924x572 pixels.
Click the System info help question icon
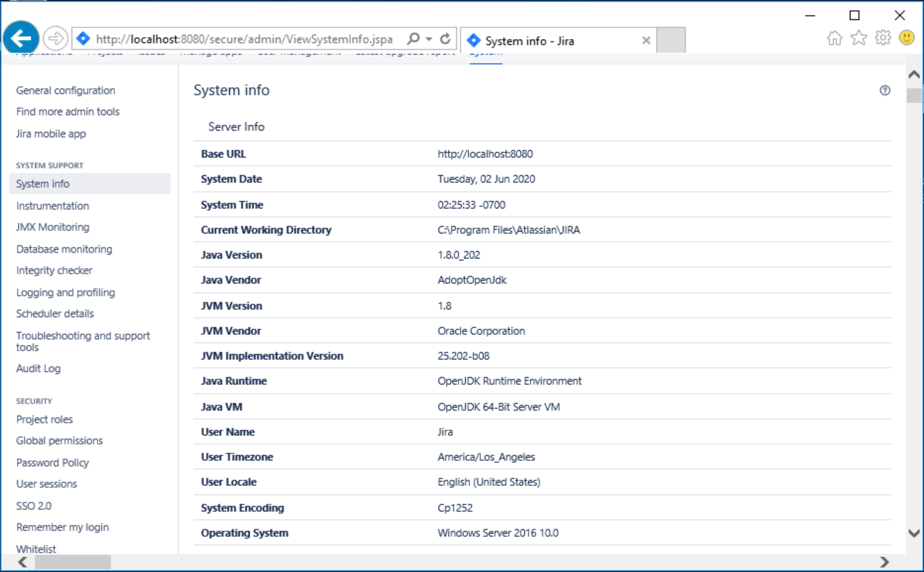pos(885,90)
